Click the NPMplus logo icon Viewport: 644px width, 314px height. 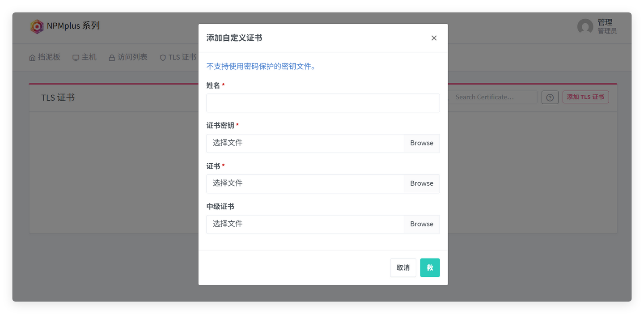coord(37,27)
